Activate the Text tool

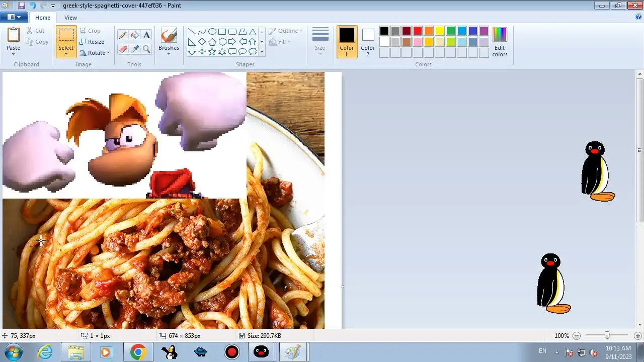[x=146, y=35]
